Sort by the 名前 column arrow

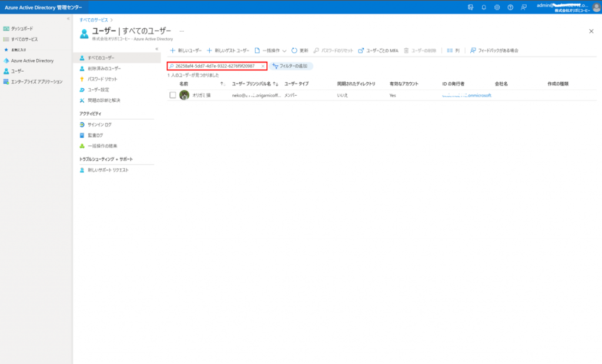coord(222,84)
